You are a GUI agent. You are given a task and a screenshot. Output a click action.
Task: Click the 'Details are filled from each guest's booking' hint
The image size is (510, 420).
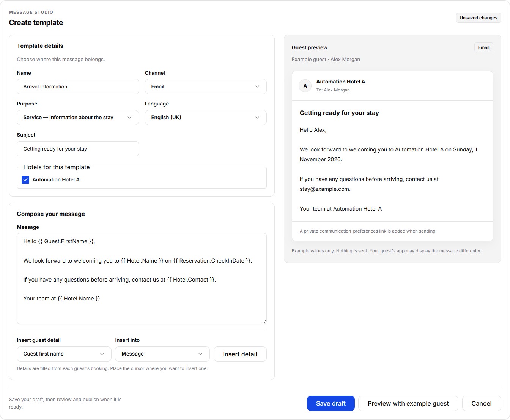point(112,368)
